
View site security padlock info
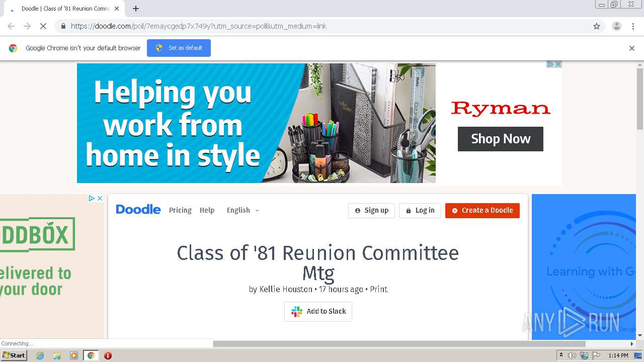tap(63, 26)
